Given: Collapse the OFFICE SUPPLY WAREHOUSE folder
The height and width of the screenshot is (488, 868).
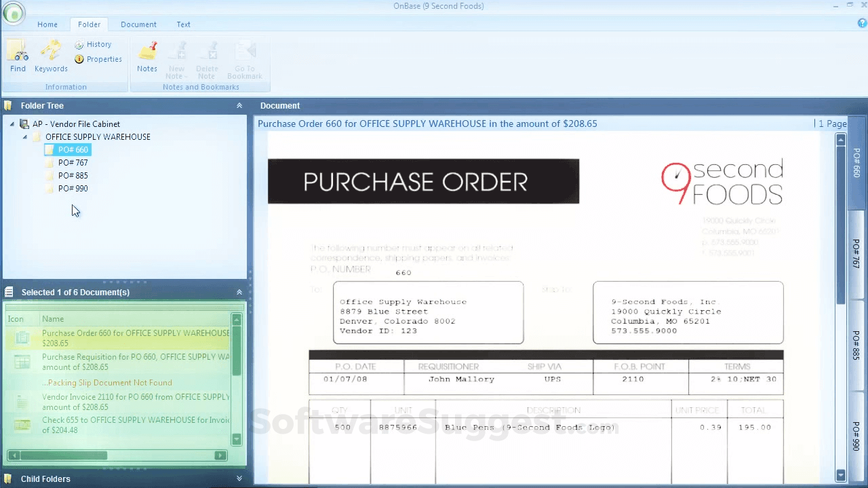Looking at the screenshot, I should tap(24, 136).
